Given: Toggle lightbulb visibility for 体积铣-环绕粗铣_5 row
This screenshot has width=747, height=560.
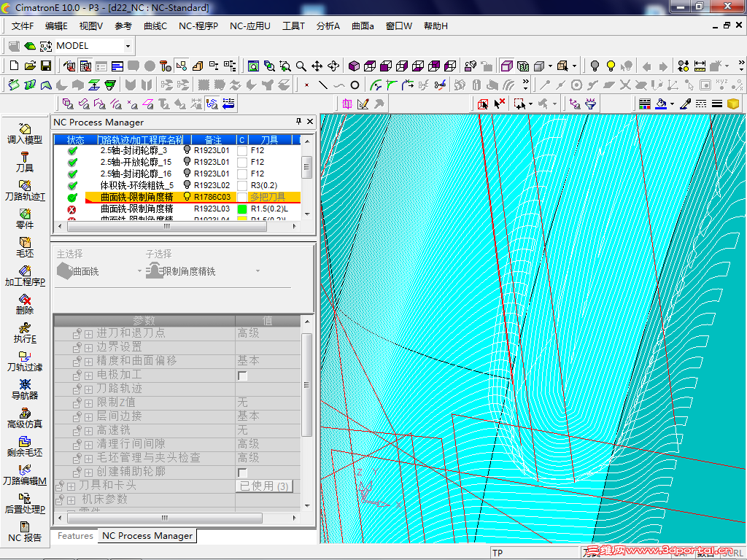Looking at the screenshot, I should (x=187, y=185).
